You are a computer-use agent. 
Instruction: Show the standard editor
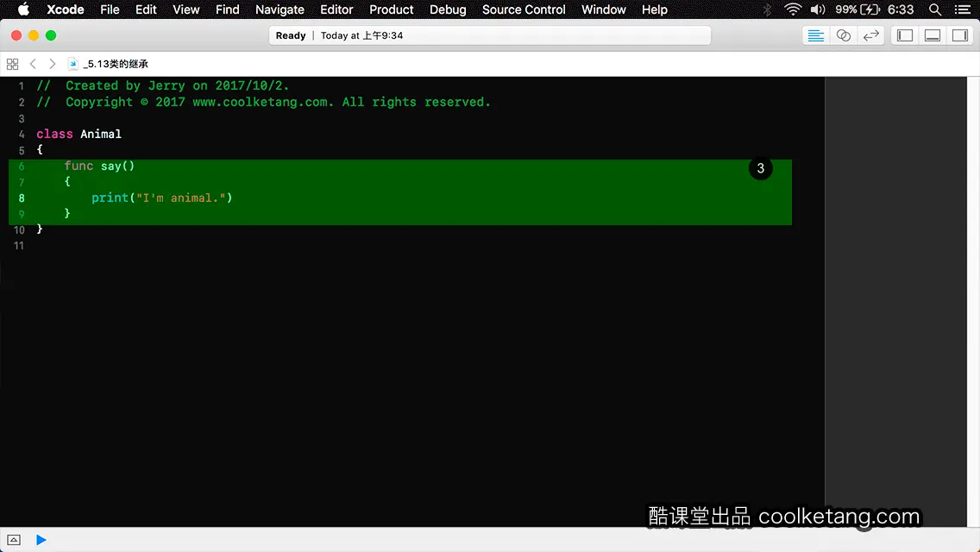(815, 35)
